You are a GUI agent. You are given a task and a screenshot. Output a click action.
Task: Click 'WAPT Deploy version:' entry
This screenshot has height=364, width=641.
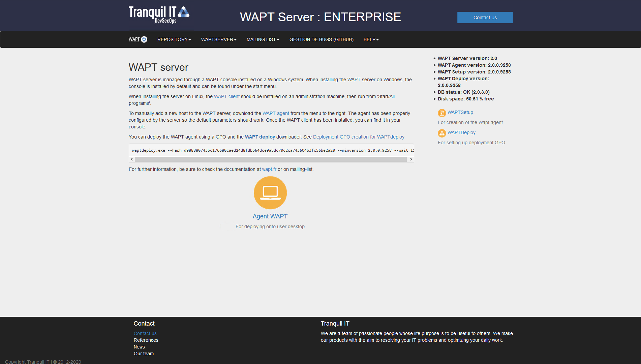pos(463,82)
